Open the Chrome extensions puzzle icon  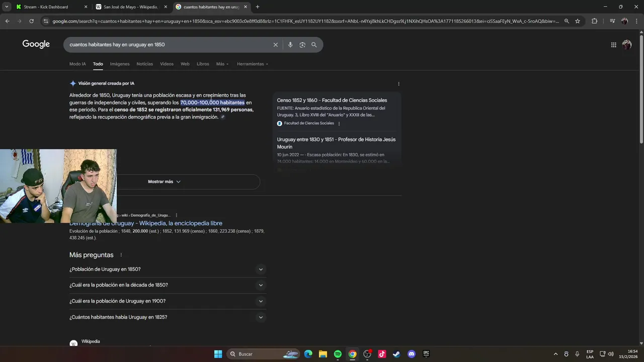point(595,21)
